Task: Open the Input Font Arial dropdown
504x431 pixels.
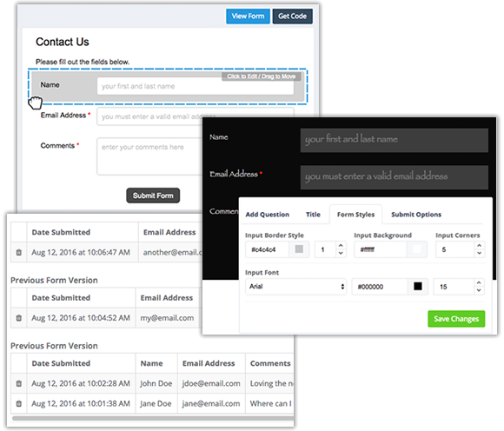Action: click(x=295, y=287)
